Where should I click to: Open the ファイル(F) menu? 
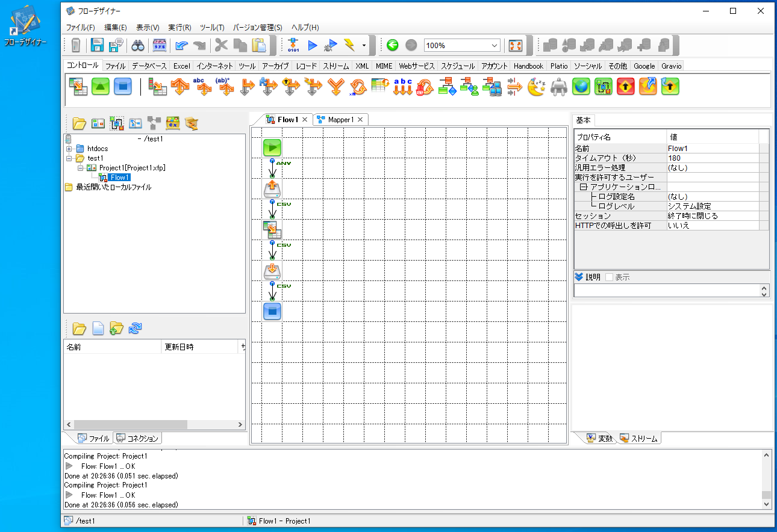81,28
